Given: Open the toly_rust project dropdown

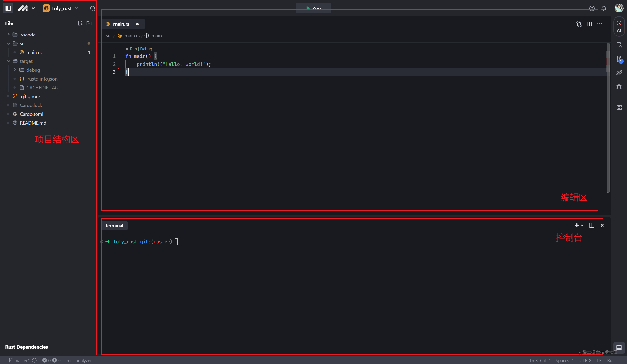Looking at the screenshot, I should [x=61, y=8].
